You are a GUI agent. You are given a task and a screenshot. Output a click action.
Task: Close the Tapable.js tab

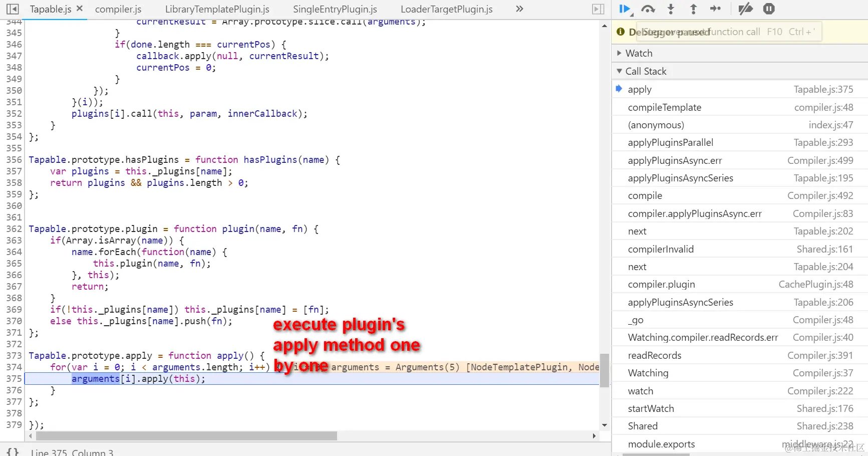point(80,9)
